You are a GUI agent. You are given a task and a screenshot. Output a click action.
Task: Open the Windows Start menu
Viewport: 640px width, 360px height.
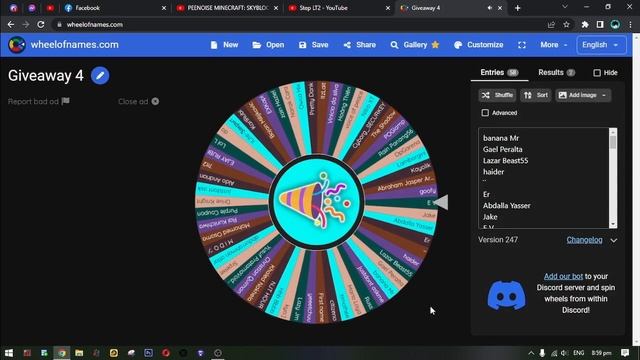click(x=9, y=353)
